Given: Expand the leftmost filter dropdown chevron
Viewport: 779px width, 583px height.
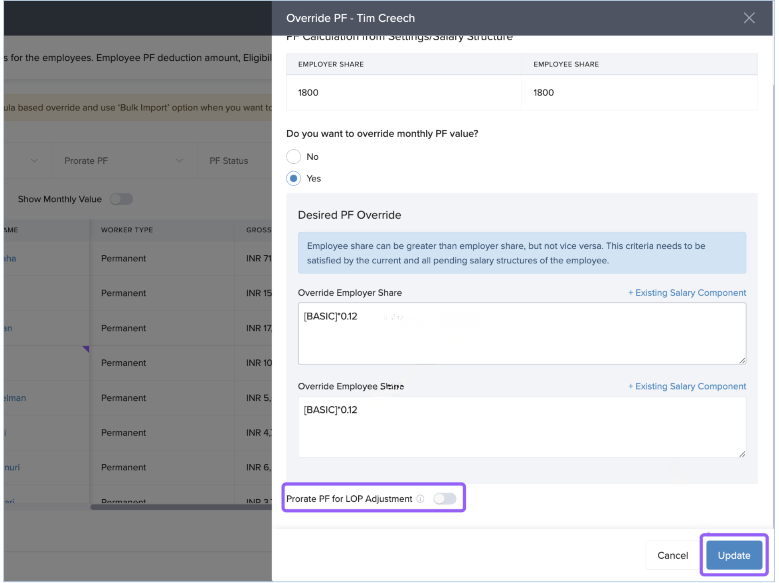Looking at the screenshot, I should click(34, 161).
